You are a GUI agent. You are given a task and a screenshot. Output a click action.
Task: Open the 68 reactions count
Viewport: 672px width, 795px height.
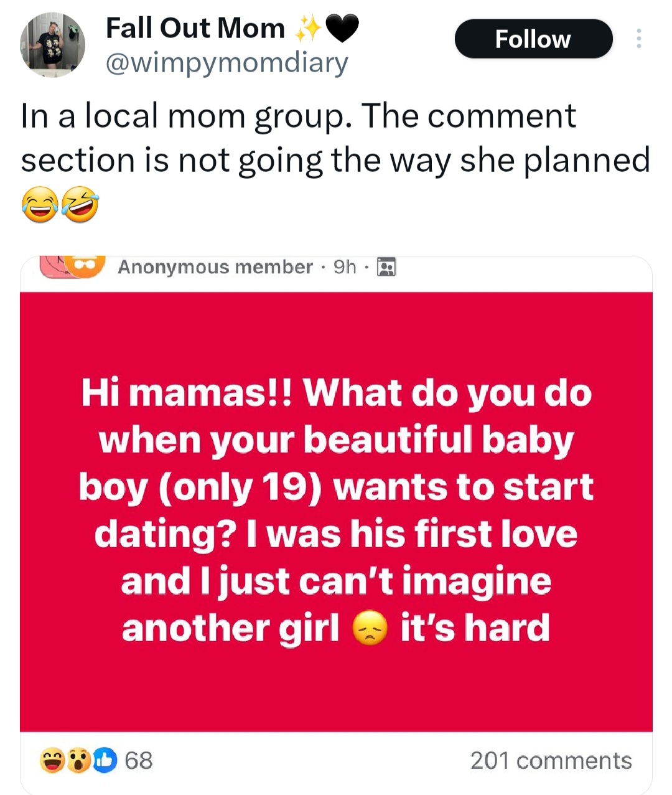pos(139,760)
